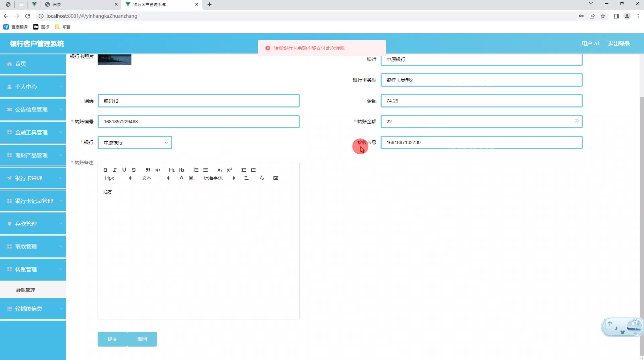Viewport: 644px width, 360px height.
Task: Open the 文本 heading style dropdown
Action: coord(156,178)
